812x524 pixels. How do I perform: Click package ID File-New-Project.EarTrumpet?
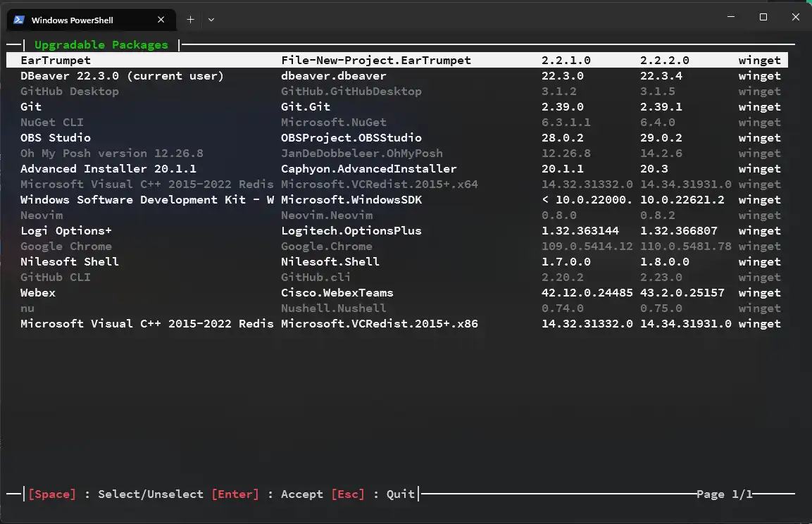tap(376, 60)
